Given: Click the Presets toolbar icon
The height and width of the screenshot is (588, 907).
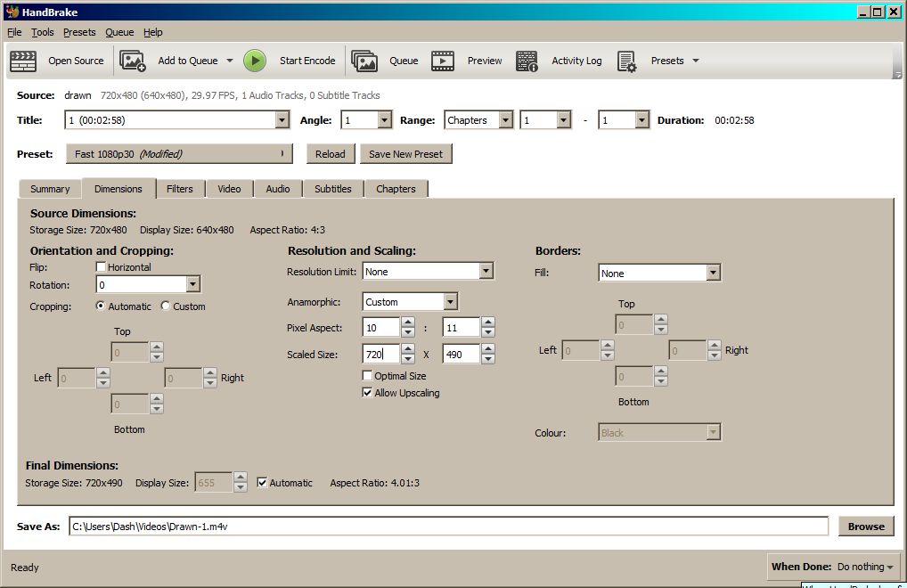Looking at the screenshot, I should point(627,61).
